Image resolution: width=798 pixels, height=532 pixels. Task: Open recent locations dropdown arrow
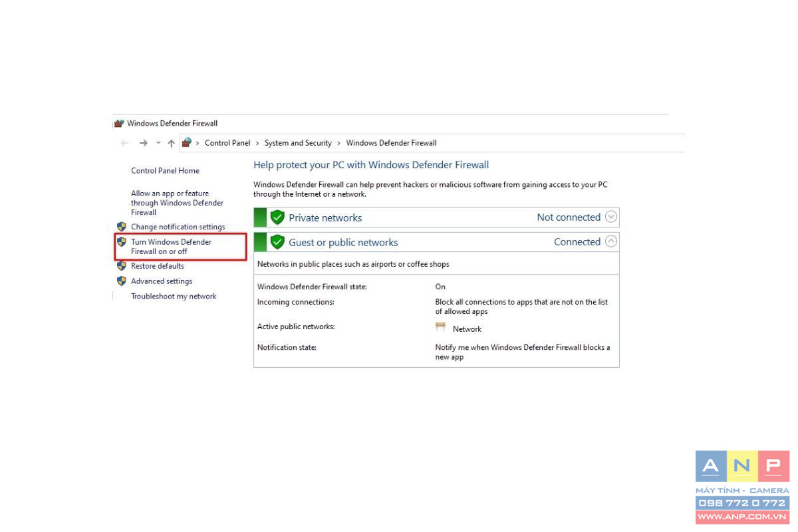coord(158,142)
